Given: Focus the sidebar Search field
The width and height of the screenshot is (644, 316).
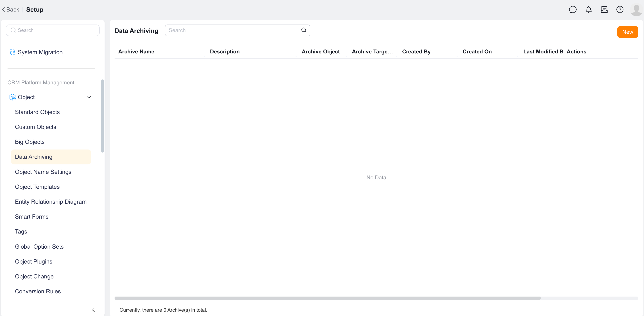Looking at the screenshot, I should [53, 30].
